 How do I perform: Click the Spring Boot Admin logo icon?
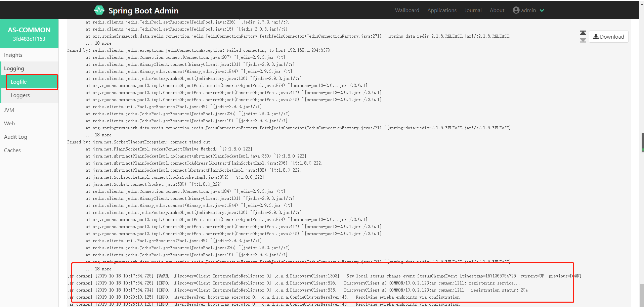(x=99, y=10)
